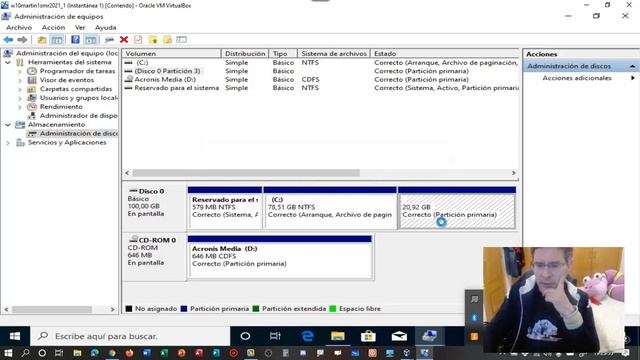
Task: Click the Forward arrow toolbar icon
Action: pyautogui.click(x=22, y=40)
